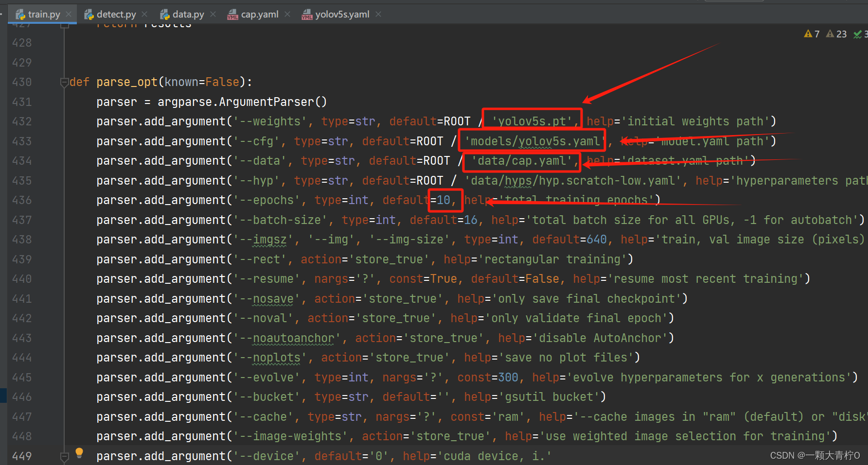Click the '--batch-size' argument string
This screenshot has width=868, height=465.
(x=280, y=220)
